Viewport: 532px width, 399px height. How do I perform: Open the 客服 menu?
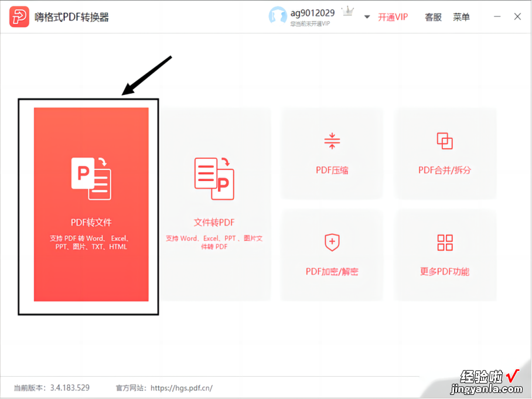click(x=433, y=17)
